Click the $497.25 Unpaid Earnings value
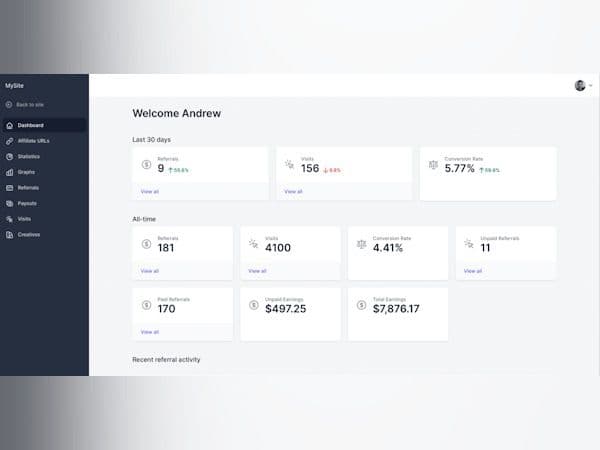This screenshot has height=450, width=600. 285,309
